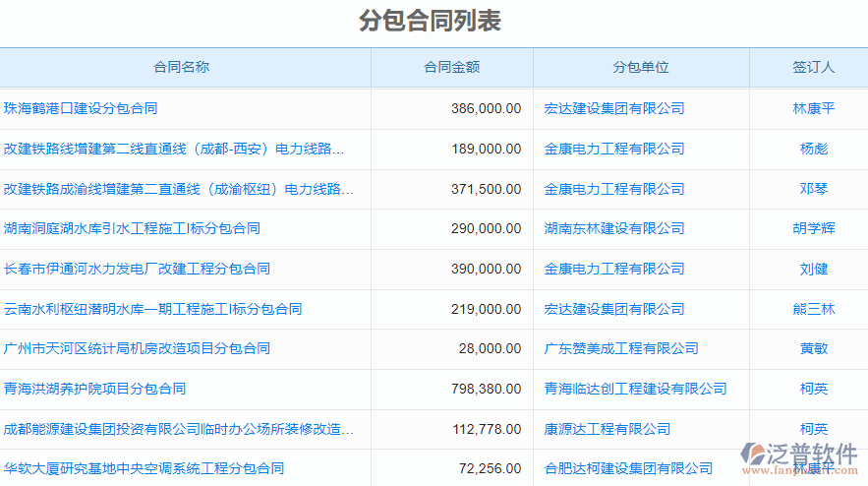The image size is (868, 486).
Task: Click the 分包单位 column header
Action: (641, 67)
